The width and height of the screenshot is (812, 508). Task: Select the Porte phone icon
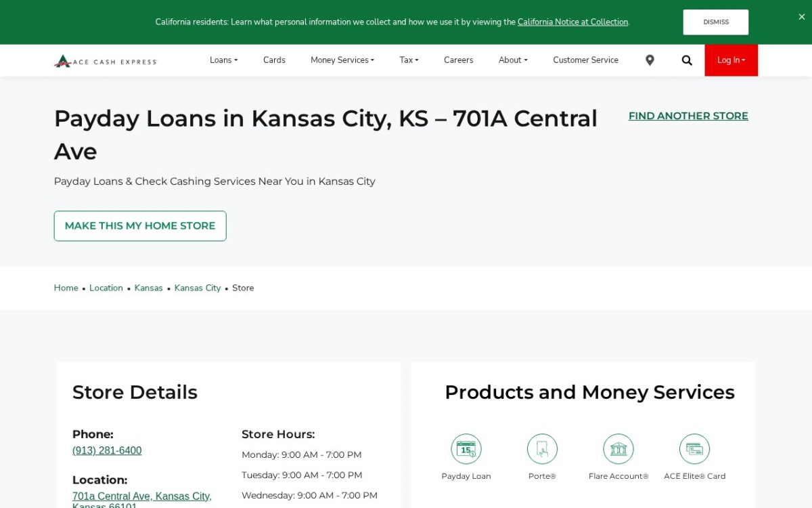tap(542, 449)
